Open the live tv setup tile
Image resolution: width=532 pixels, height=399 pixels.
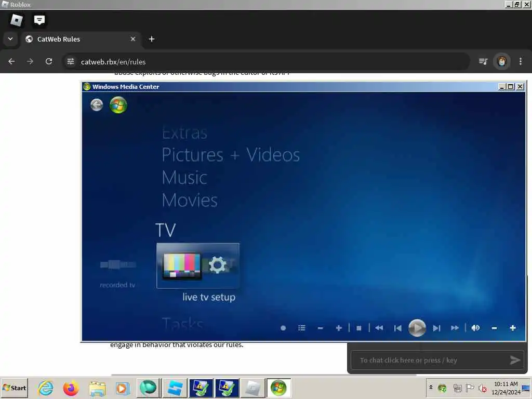[198, 265]
